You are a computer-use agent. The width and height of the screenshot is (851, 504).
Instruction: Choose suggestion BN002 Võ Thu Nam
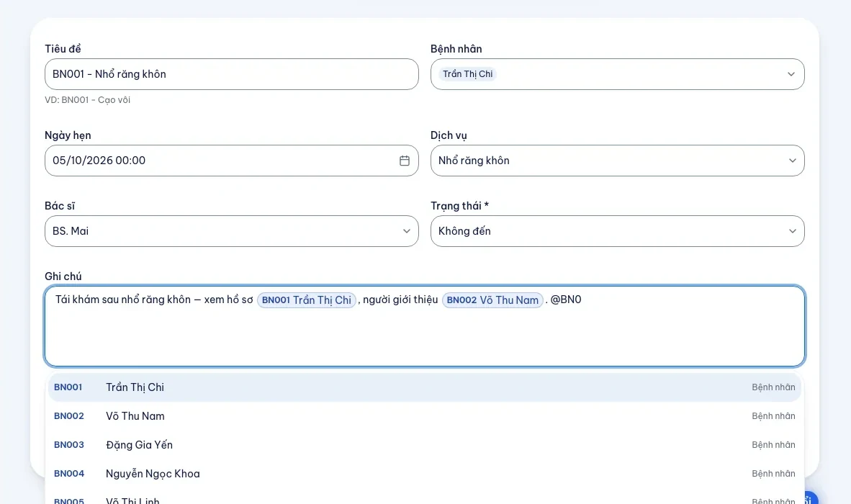pos(425,416)
